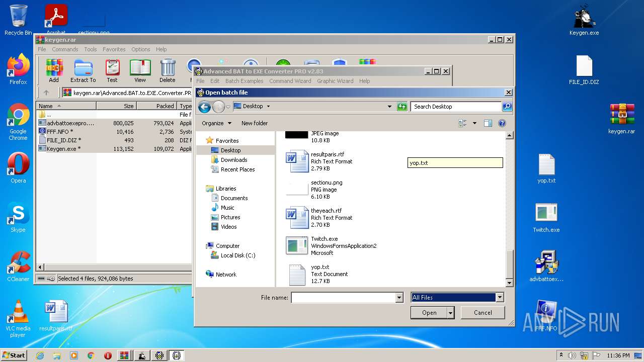Click the Delete icon in WinRAR toolbar
This screenshot has height=362, width=644.
168,71
